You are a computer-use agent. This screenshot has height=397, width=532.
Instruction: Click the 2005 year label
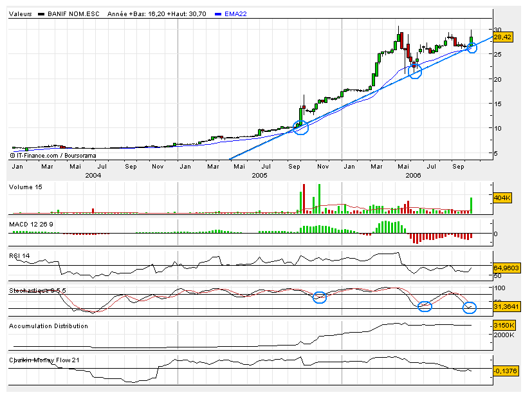259,176
